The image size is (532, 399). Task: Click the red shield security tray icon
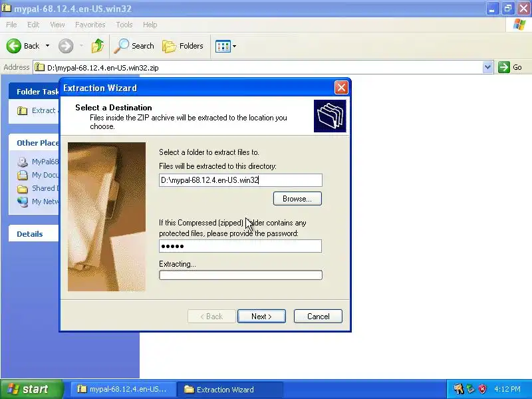coord(482,389)
